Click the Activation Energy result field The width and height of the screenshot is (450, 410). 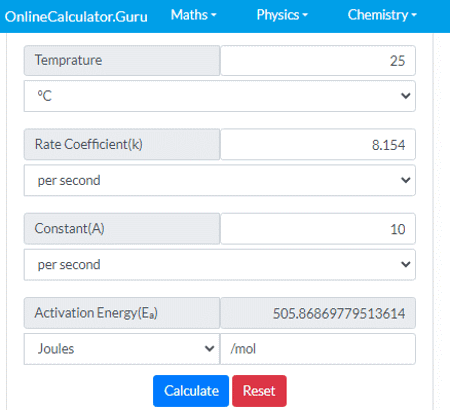click(x=318, y=313)
